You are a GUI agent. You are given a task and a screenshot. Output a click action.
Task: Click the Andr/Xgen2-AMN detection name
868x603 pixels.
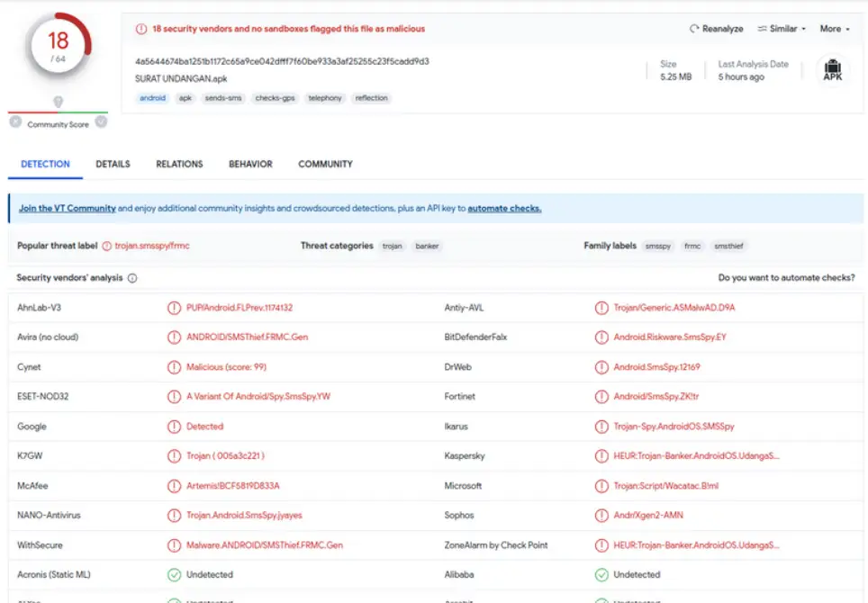(647, 515)
